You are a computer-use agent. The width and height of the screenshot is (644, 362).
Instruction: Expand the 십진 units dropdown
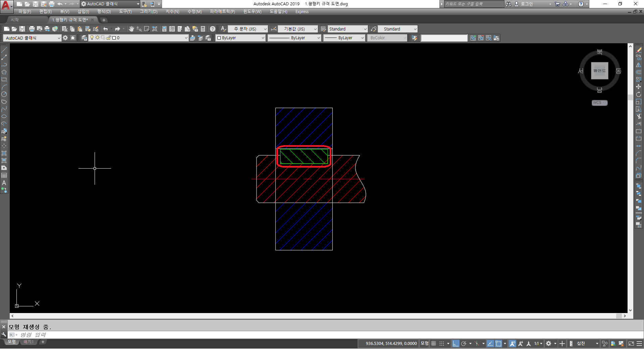[597, 344]
